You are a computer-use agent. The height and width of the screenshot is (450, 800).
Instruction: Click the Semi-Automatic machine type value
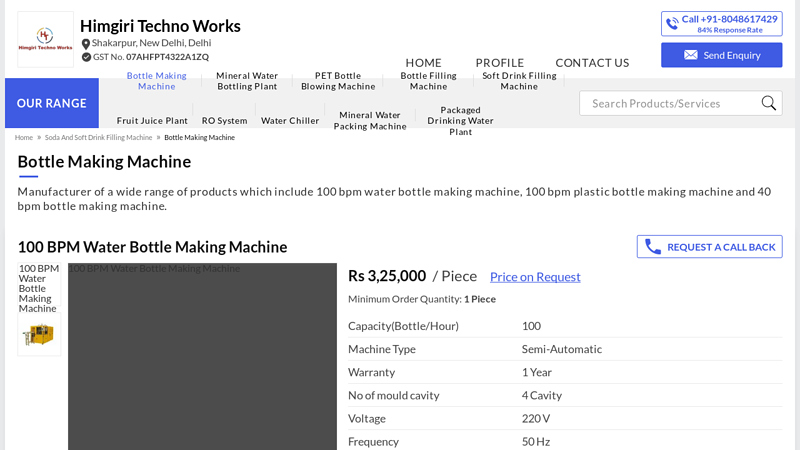pos(562,349)
